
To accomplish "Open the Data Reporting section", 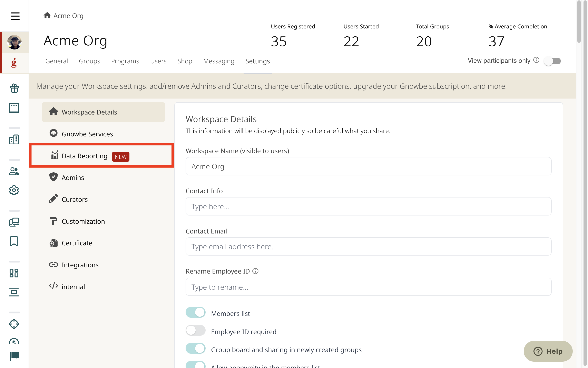I will click(101, 156).
